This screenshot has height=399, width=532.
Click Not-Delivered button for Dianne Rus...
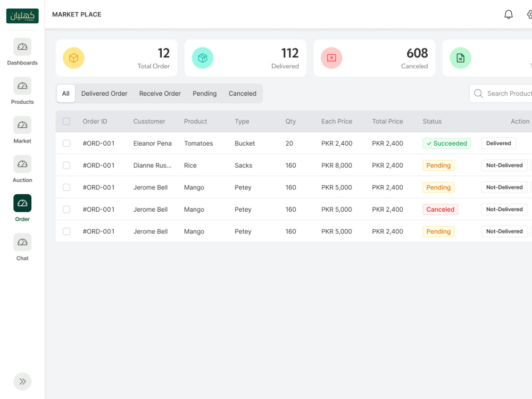[504, 165]
